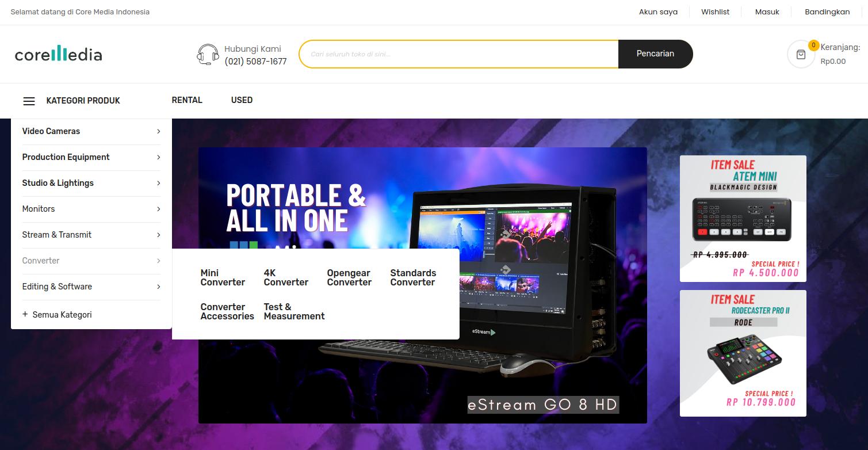Open the Rodecaster Pro II sale banner
The width and height of the screenshot is (868, 450).
click(743, 353)
